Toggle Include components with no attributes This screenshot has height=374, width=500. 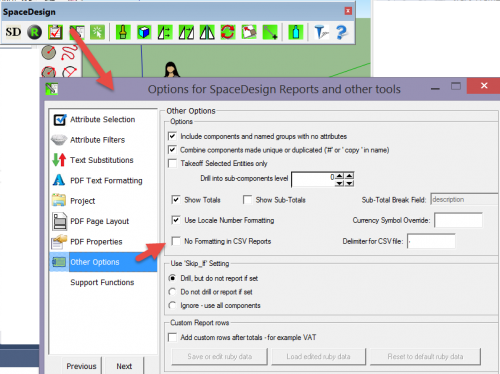tap(172, 136)
